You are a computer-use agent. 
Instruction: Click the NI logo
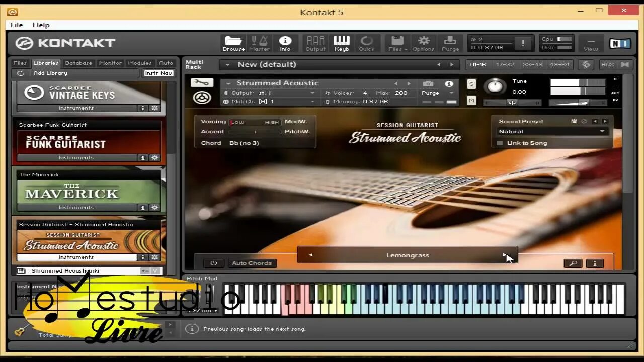tap(619, 44)
